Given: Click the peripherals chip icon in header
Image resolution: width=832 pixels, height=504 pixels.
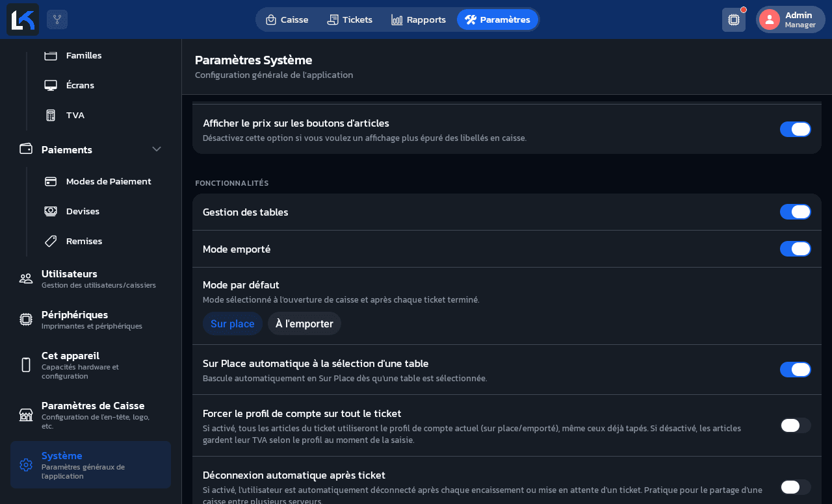Looking at the screenshot, I should point(734,19).
